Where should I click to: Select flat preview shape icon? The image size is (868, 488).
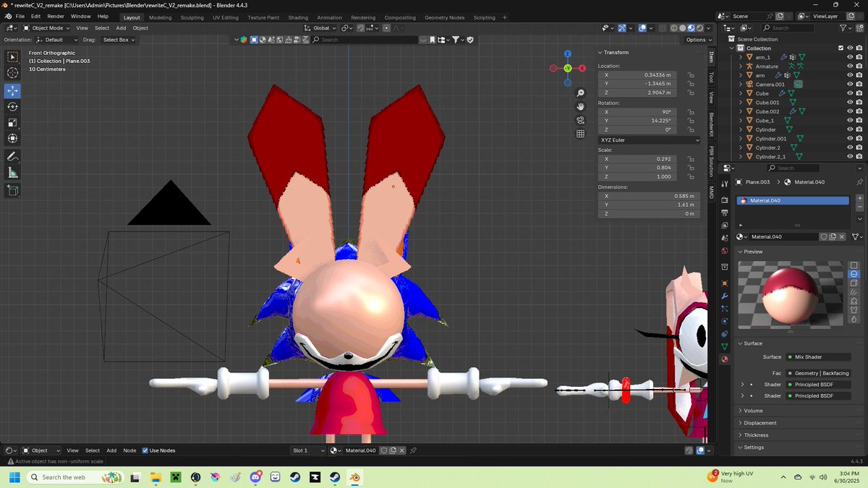pos(854,265)
